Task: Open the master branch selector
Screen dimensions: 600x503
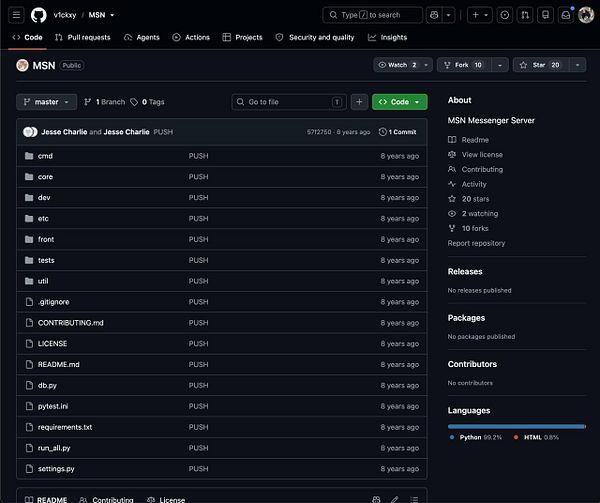Action: click(47, 102)
